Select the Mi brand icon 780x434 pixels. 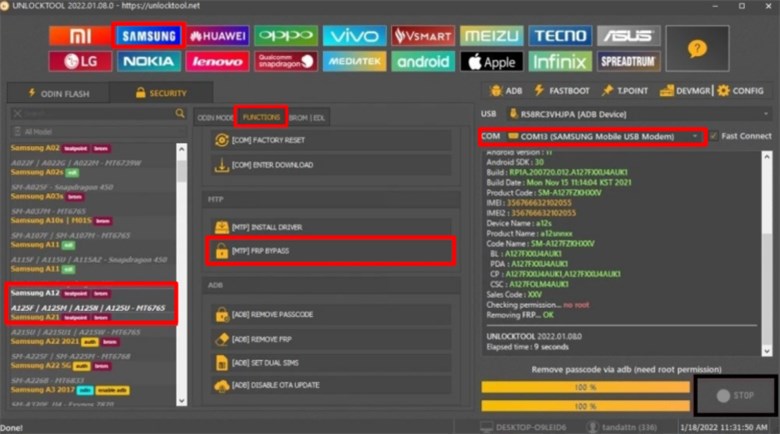pos(80,36)
